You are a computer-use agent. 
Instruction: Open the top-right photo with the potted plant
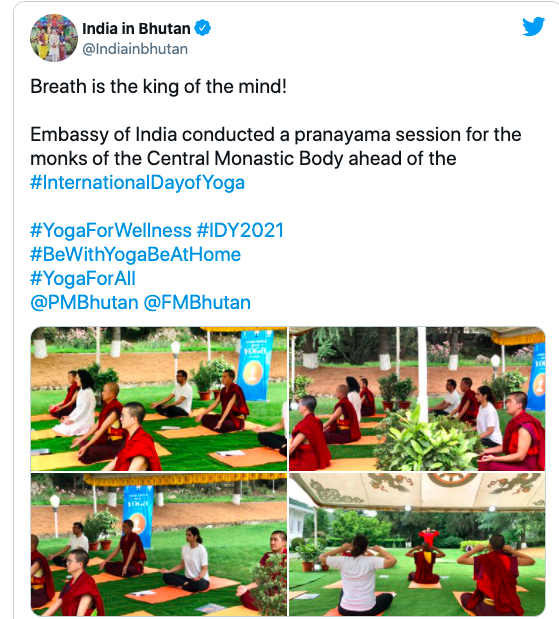417,399
